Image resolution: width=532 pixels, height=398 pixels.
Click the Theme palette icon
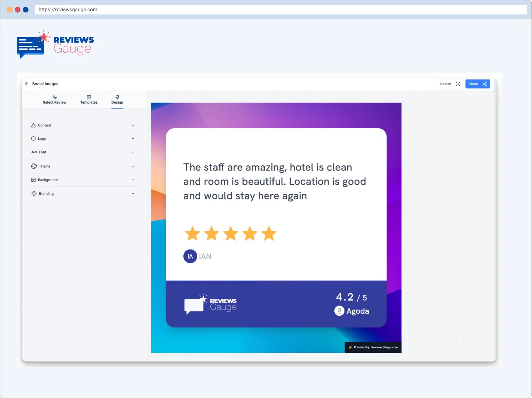(x=34, y=166)
